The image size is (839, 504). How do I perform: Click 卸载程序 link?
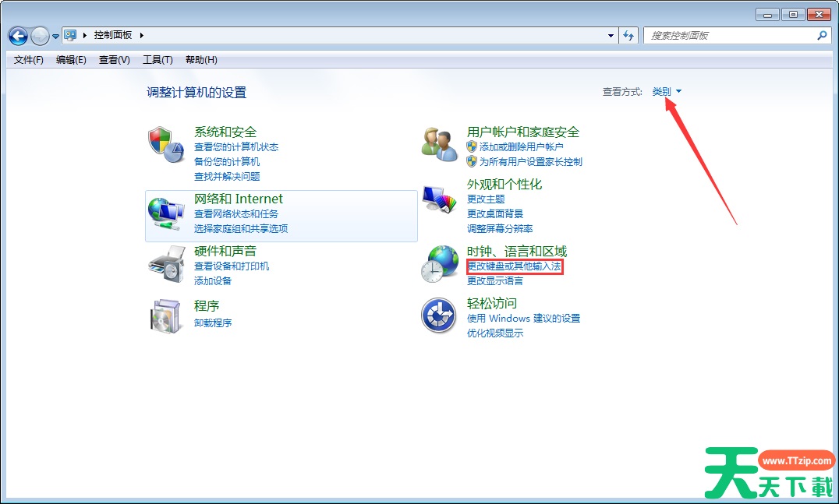pos(213,322)
